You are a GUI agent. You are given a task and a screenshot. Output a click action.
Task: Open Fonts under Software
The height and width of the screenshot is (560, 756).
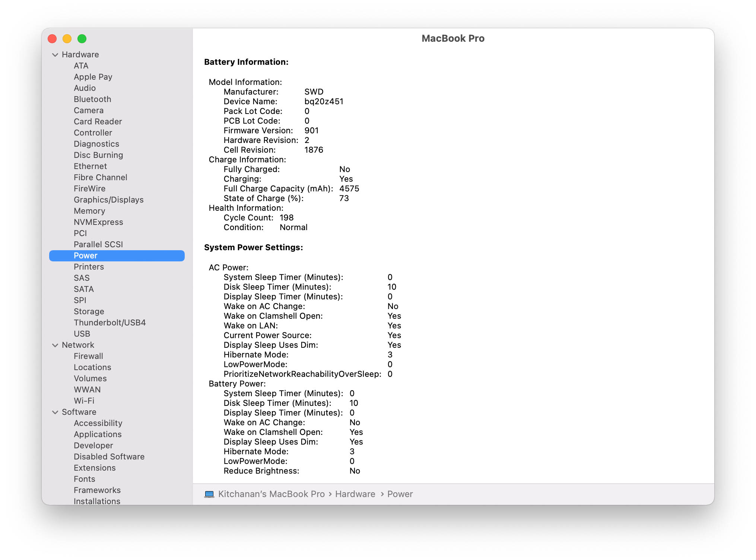84,479
